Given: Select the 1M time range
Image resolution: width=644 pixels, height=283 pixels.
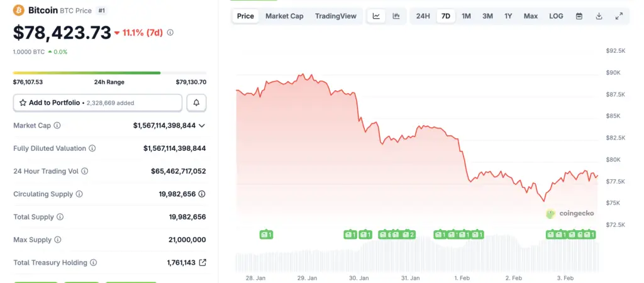Looking at the screenshot, I should pyautogui.click(x=466, y=16).
